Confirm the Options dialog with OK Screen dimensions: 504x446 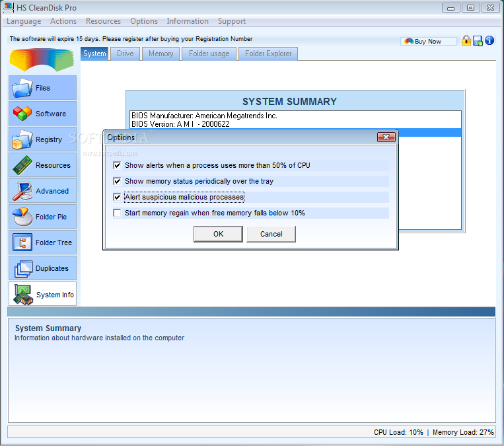click(218, 234)
